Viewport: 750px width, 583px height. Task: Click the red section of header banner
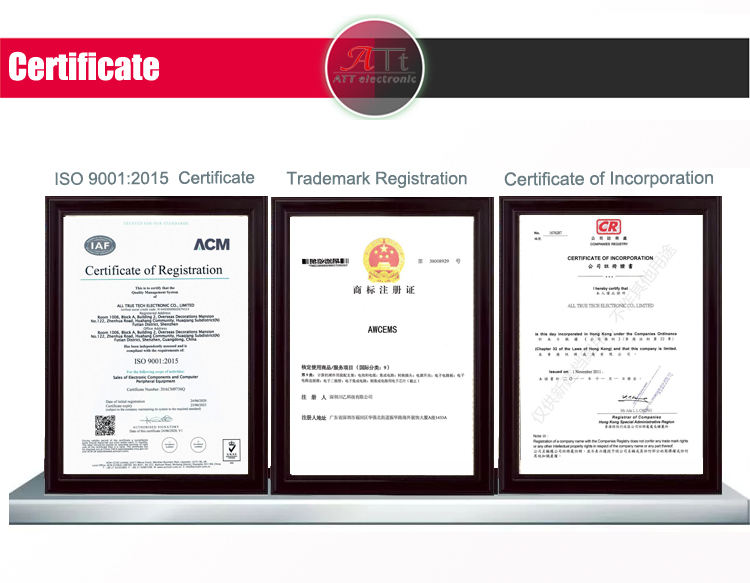[165, 68]
